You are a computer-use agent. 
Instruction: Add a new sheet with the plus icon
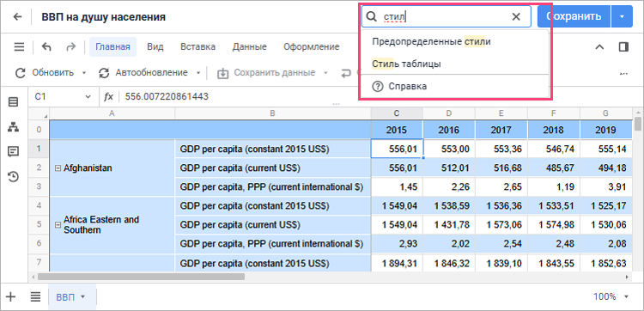[x=10, y=296]
